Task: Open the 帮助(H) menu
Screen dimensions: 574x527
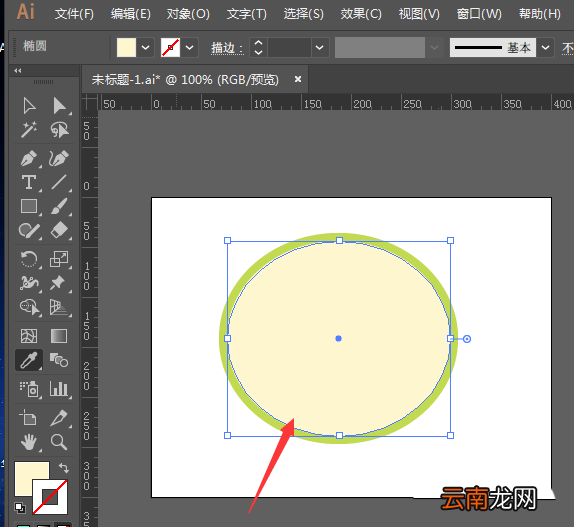Action: click(540, 14)
